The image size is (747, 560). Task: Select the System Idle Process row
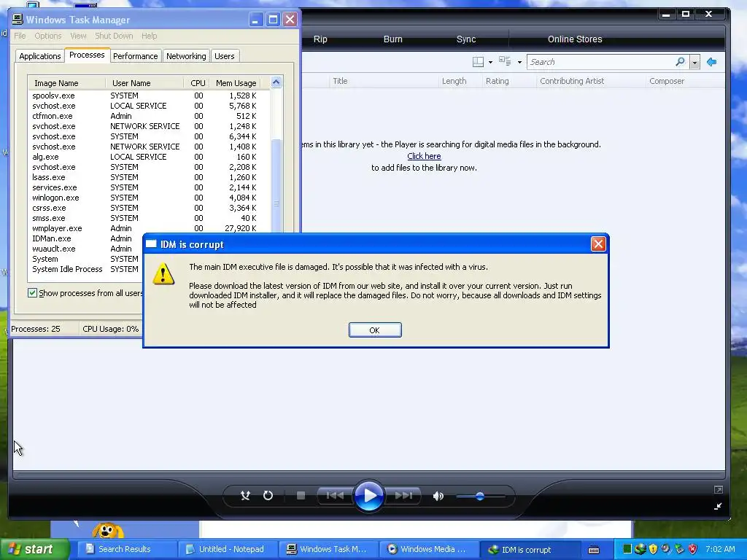86,269
